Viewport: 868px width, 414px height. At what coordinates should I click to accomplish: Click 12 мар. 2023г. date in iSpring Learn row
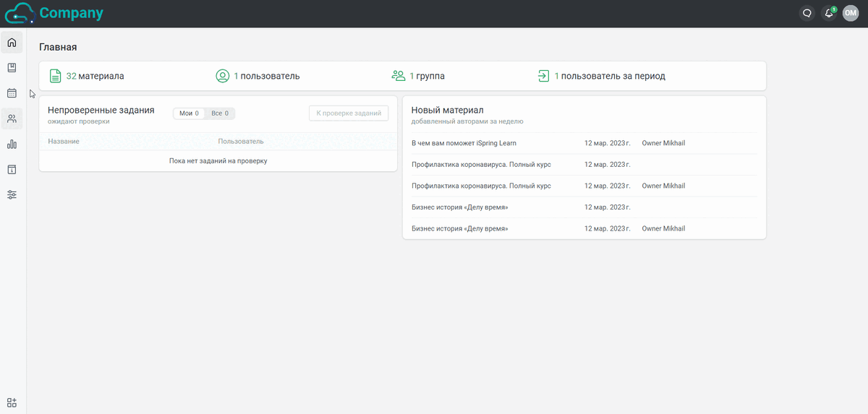pyautogui.click(x=607, y=143)
